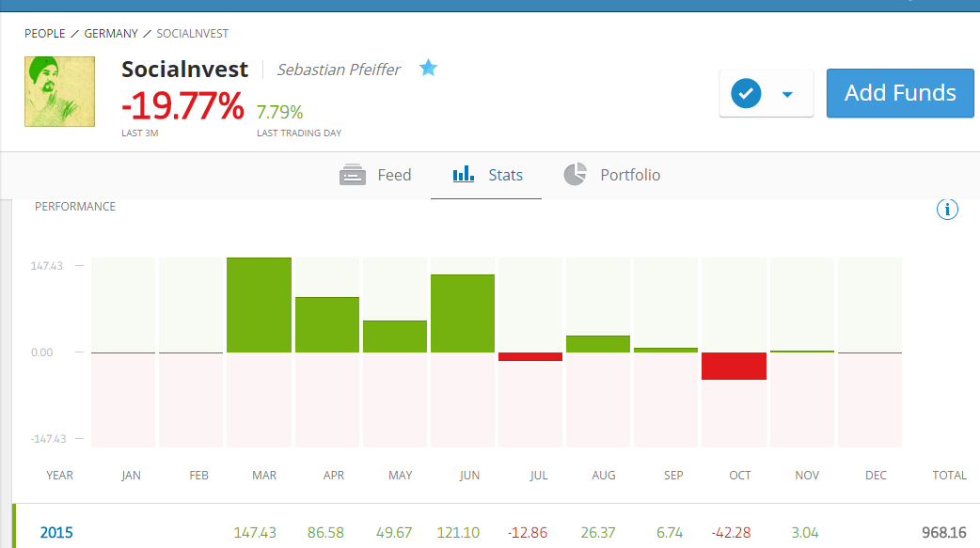The width and height of the screenshot is (980, 548).
Task: Click the July red performance bar
Action: [530, 357]
